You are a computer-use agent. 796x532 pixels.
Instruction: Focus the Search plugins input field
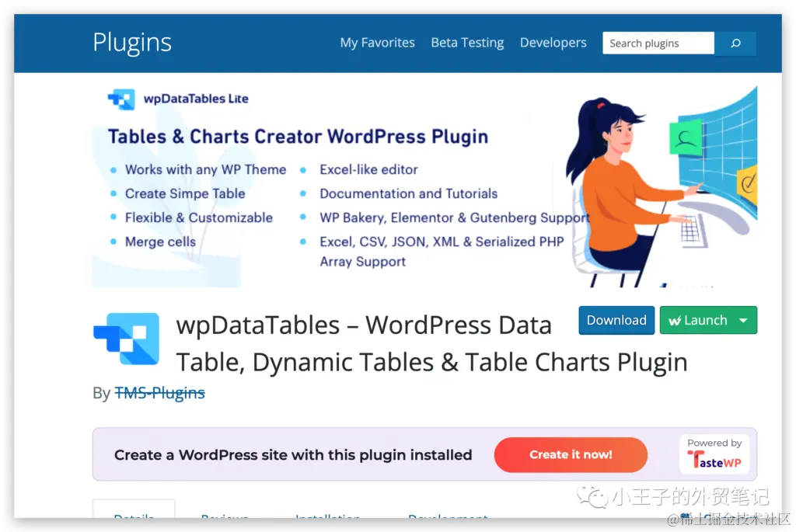click(658, 43)
